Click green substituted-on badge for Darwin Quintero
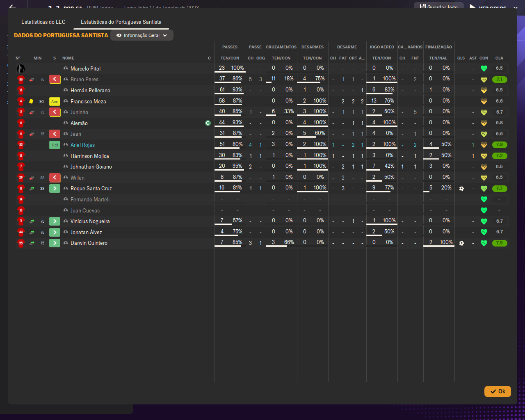The height and width of the screenshot is (420, 525). (x=55, y=243)
